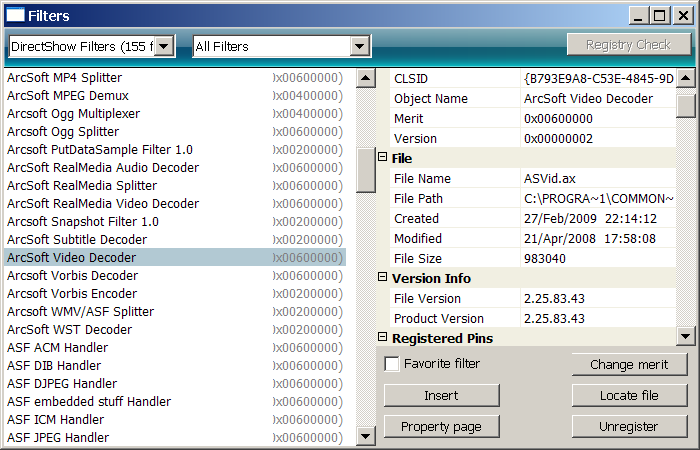The width and height of the screenshot is (700, 450).
Task: Click the properties panel scrollbar thumb
Action: 686,106
